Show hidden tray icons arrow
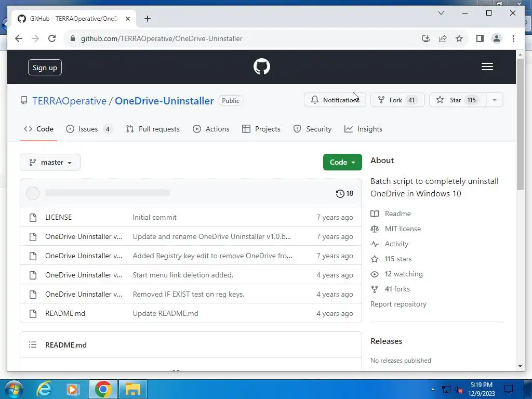 click(x=433, y=389)
